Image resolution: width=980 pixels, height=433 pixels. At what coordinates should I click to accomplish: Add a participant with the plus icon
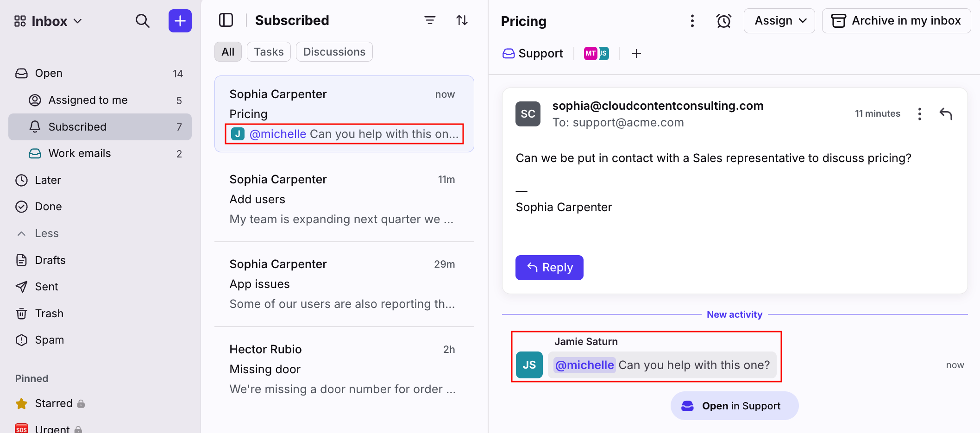pyautogui.click(x=636, y=54)
